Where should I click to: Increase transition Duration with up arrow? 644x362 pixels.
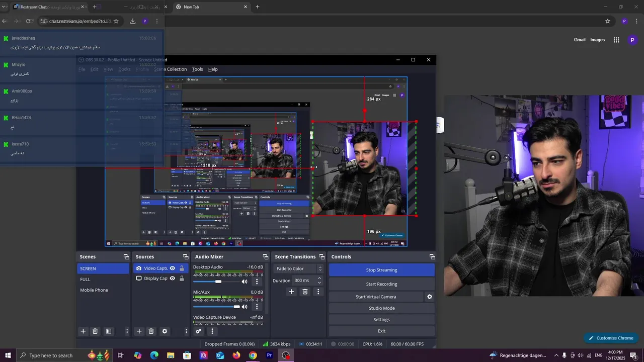pyautogui.click(x=319, y=279)
